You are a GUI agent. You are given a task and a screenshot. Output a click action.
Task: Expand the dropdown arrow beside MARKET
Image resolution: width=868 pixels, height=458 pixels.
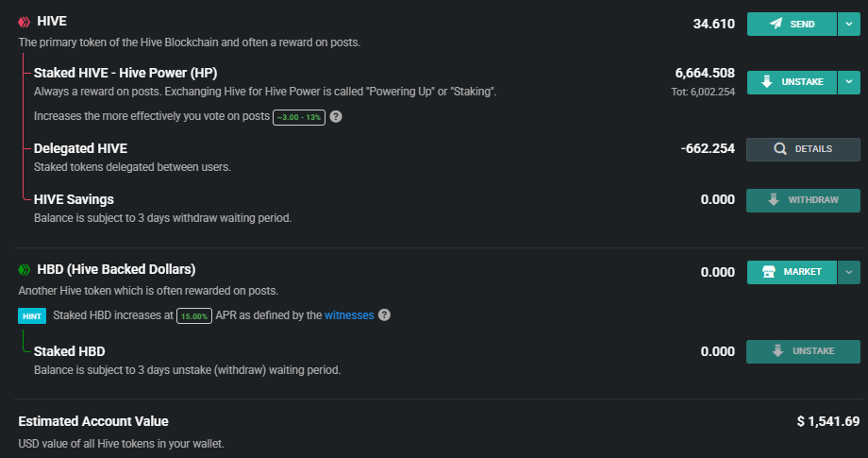(848, 272)
